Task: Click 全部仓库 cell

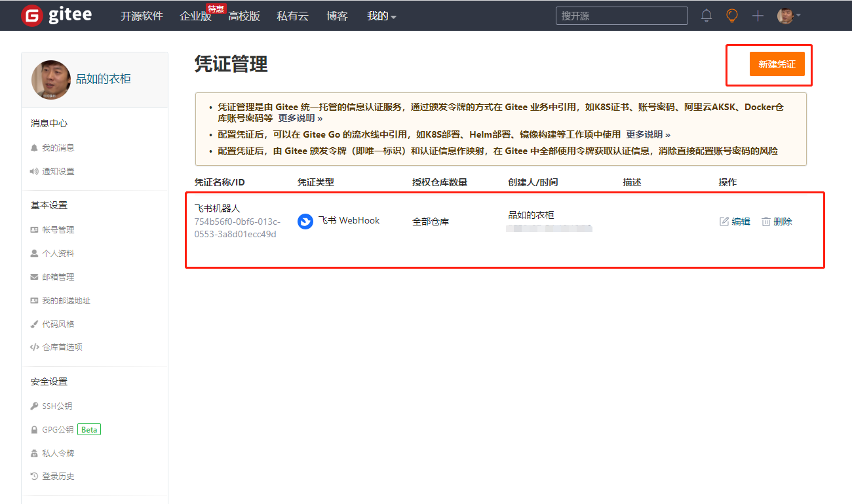Action: [431, 222]
